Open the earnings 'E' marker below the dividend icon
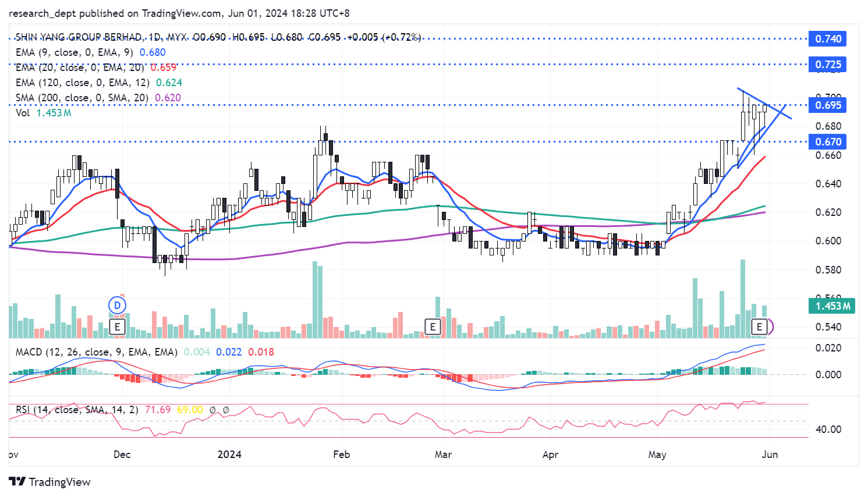 [118, 326]
